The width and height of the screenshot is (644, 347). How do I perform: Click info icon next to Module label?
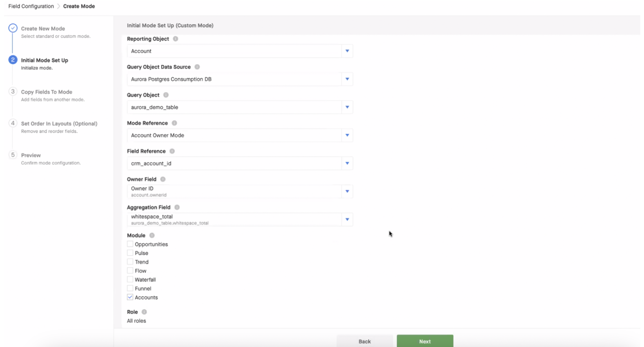152,235
